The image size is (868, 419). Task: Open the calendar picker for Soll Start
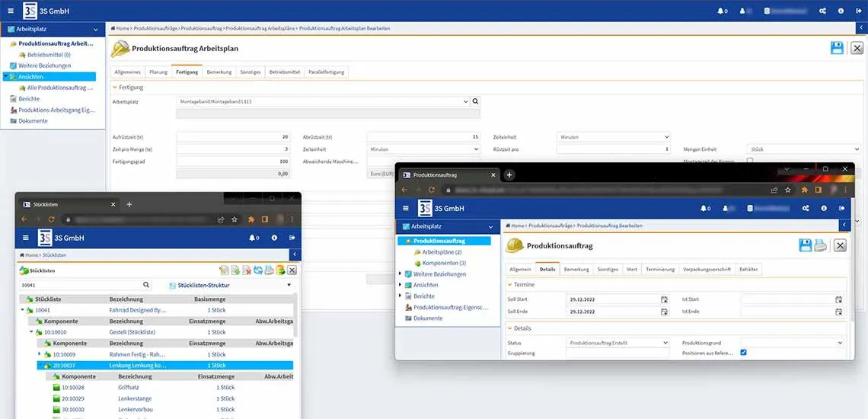(x=664, y=299)
